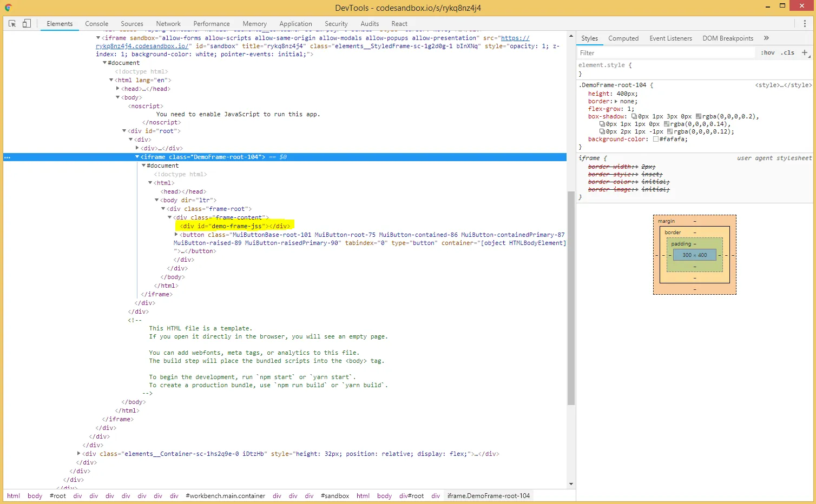Open the Computed styles tab

point(623,38)
